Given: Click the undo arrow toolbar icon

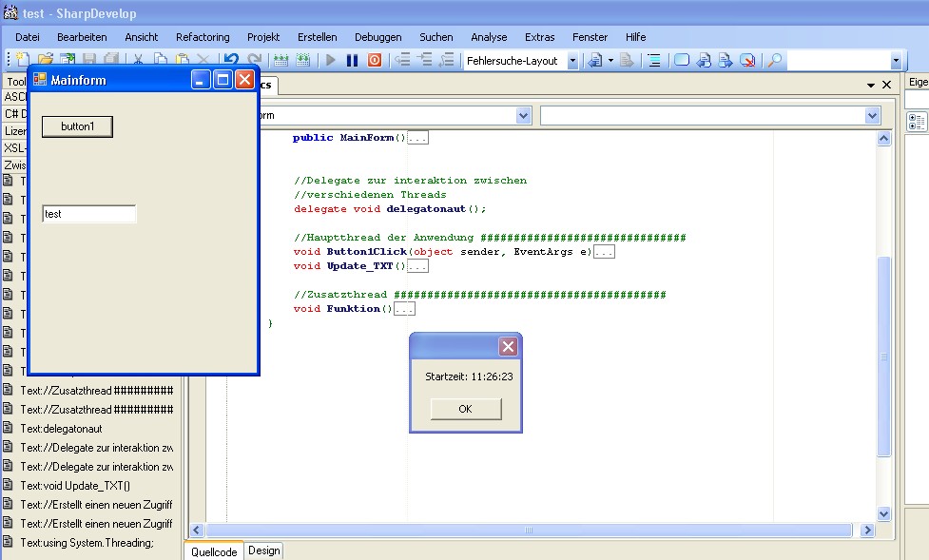Looking at the screenshot, I should coord(231,61).
